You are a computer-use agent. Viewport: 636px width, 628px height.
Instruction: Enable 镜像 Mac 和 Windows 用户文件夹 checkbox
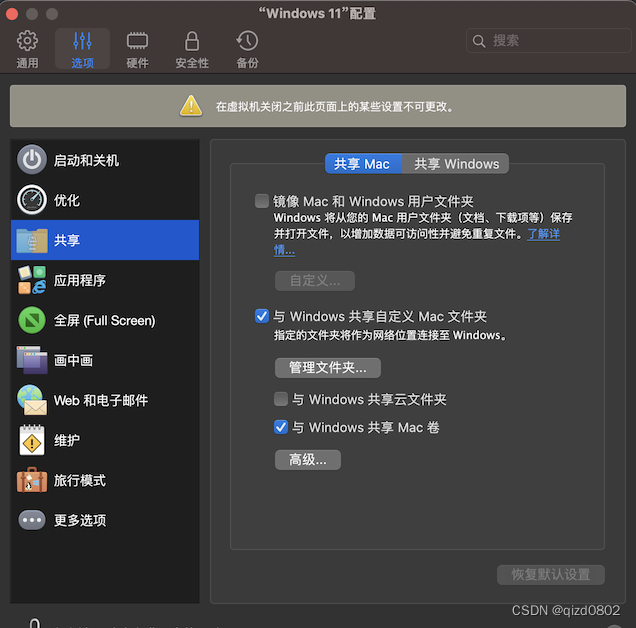(x=262, y=201)
